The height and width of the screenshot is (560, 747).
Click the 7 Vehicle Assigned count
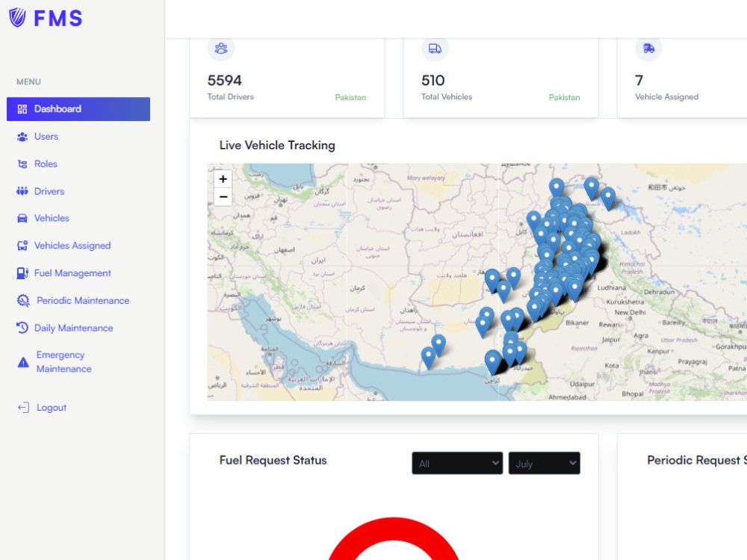click(639, 81)
